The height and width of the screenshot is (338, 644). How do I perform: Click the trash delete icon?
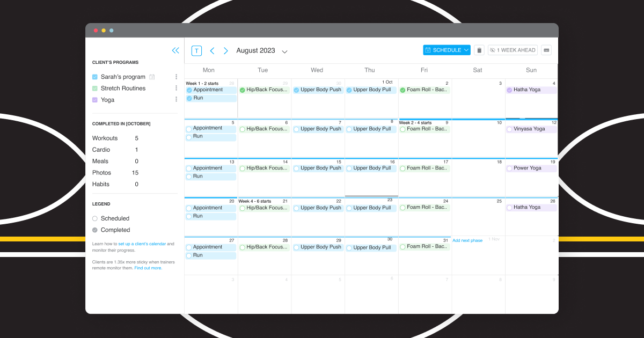click(x=479, y=50)
